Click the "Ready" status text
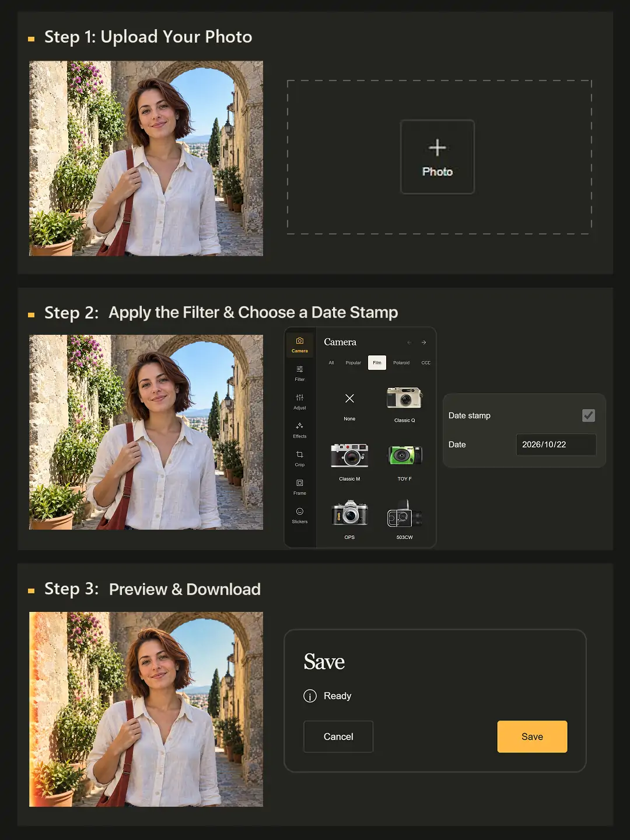 (337, 696)
